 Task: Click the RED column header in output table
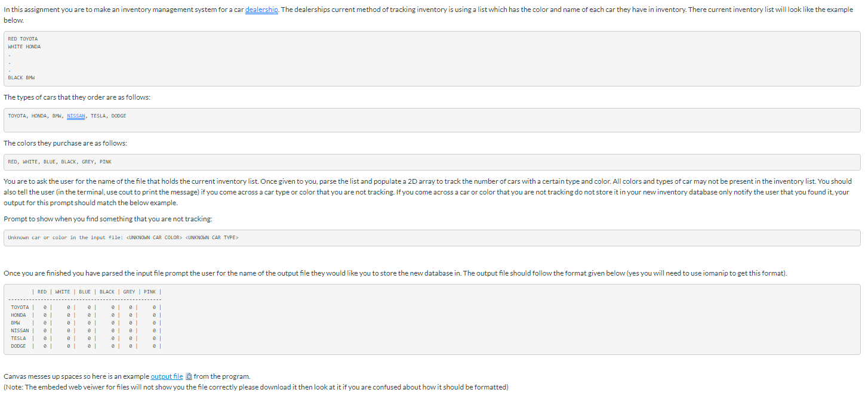42,292
